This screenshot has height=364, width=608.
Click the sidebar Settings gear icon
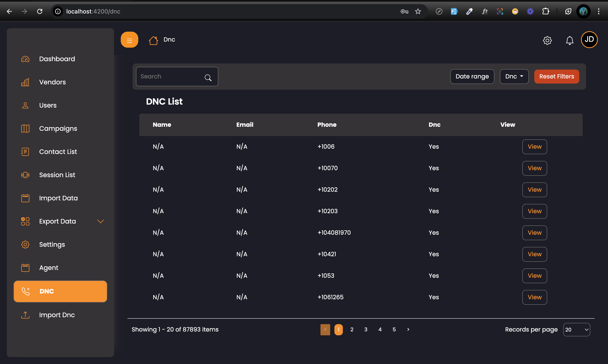25,245
